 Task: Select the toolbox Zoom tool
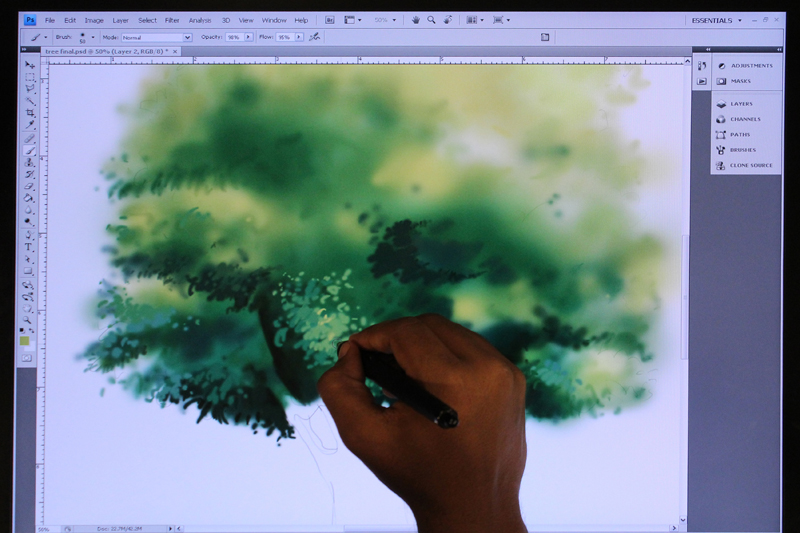[x=28, y=320]
